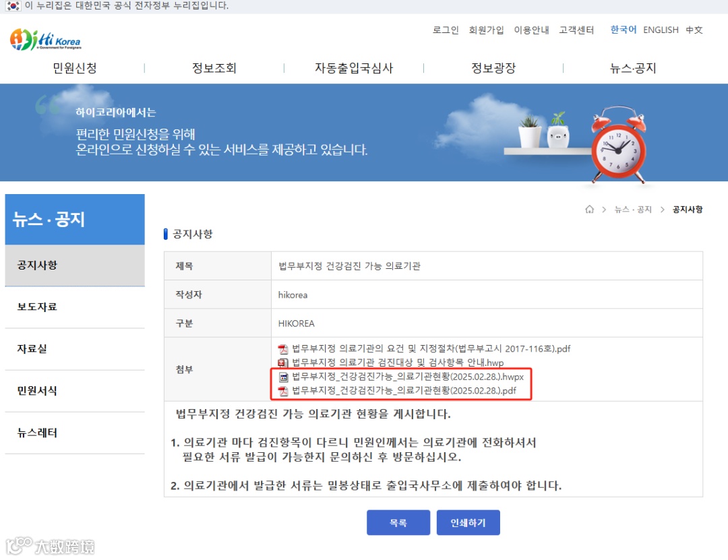Switch language to 中文

tap(694, 30)
